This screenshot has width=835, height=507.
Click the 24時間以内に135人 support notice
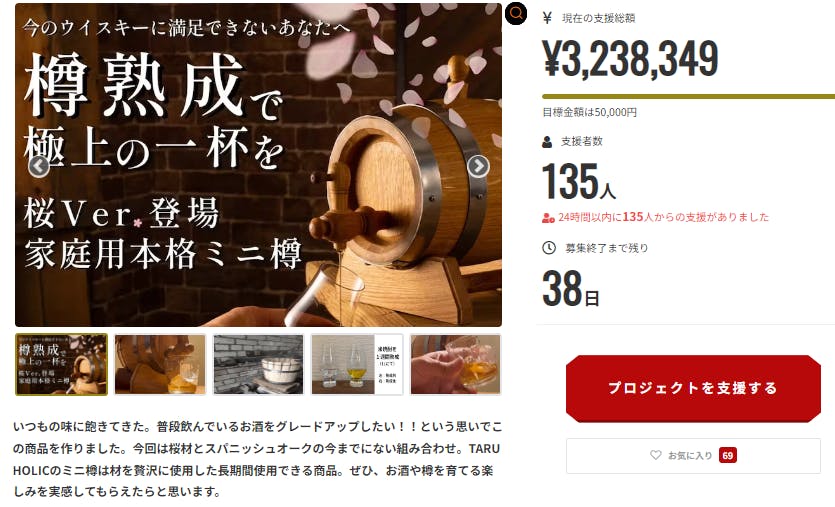point(663,217)
